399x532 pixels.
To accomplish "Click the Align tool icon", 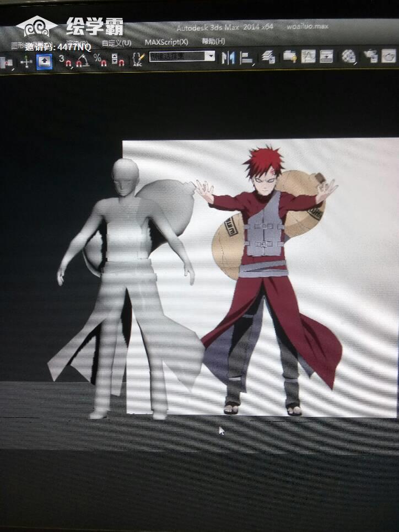I will point(246,58).
